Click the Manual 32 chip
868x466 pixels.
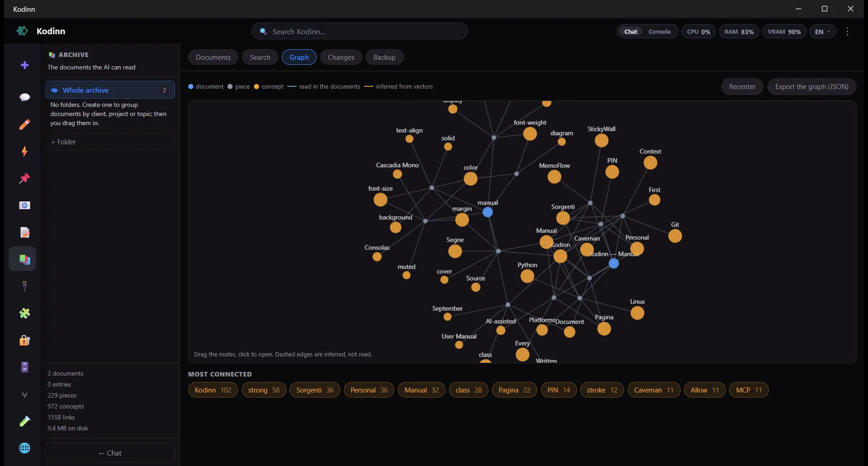[421, 390]
